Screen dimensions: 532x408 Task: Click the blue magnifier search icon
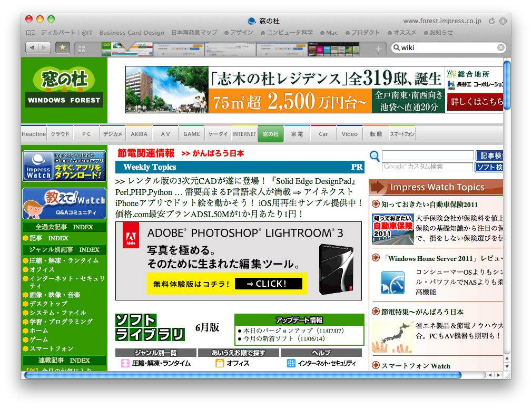point(375,157)
